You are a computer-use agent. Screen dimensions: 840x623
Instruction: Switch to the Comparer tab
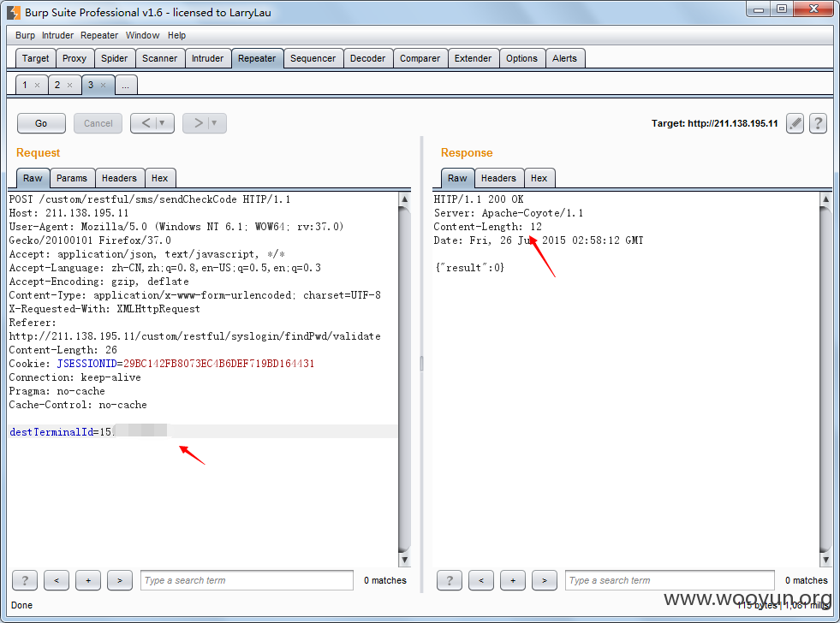click(x=420, y=58)
